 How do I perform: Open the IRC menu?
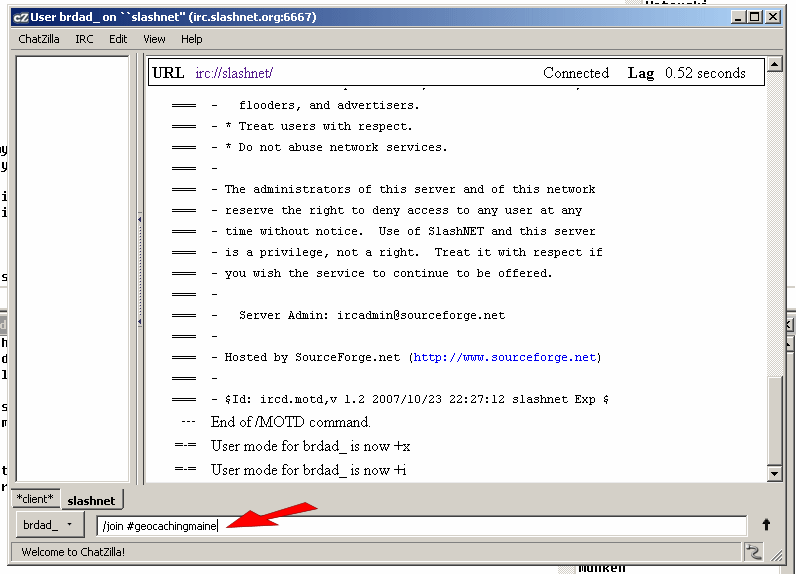(x=84, y=39)
